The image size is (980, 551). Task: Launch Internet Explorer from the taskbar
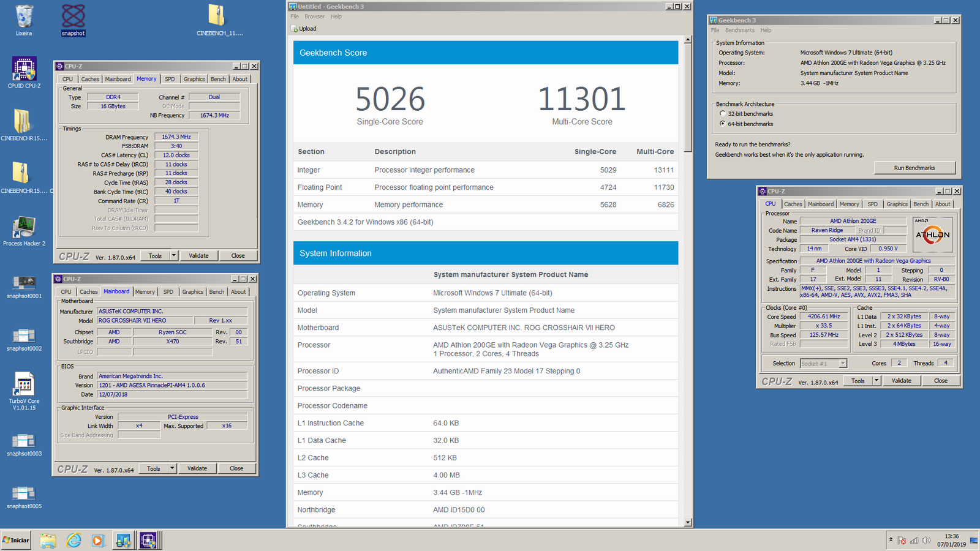click(x=74, y=540)
